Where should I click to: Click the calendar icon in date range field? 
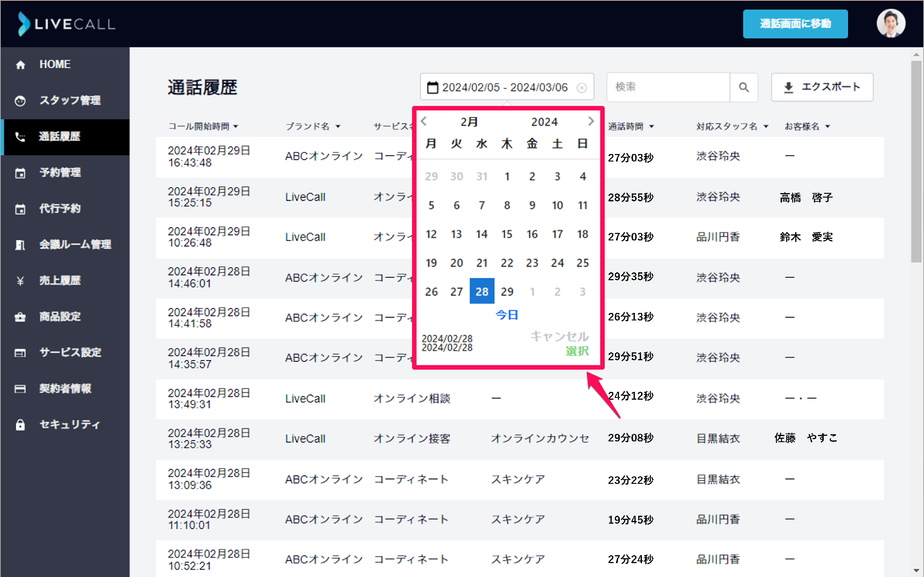click(432, 88)
